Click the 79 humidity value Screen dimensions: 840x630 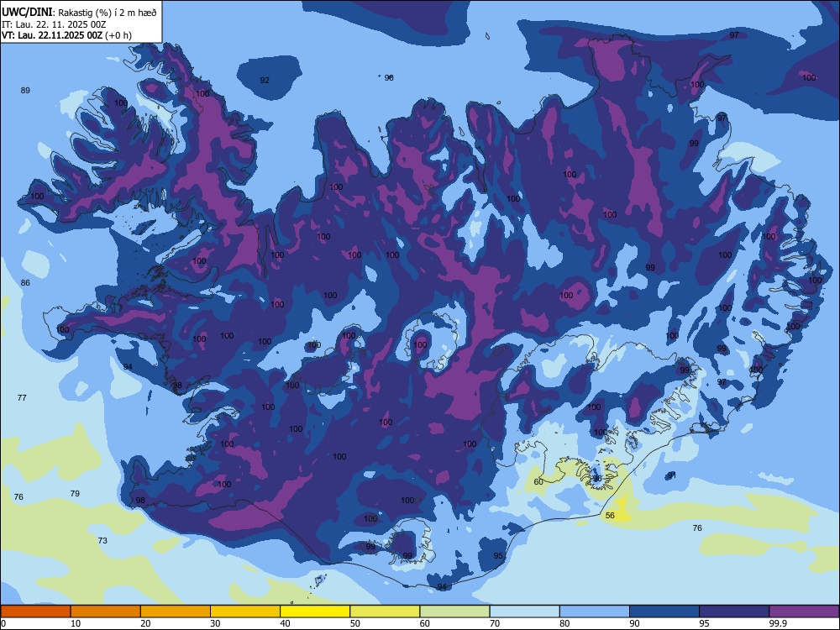(x=75, y=493)
